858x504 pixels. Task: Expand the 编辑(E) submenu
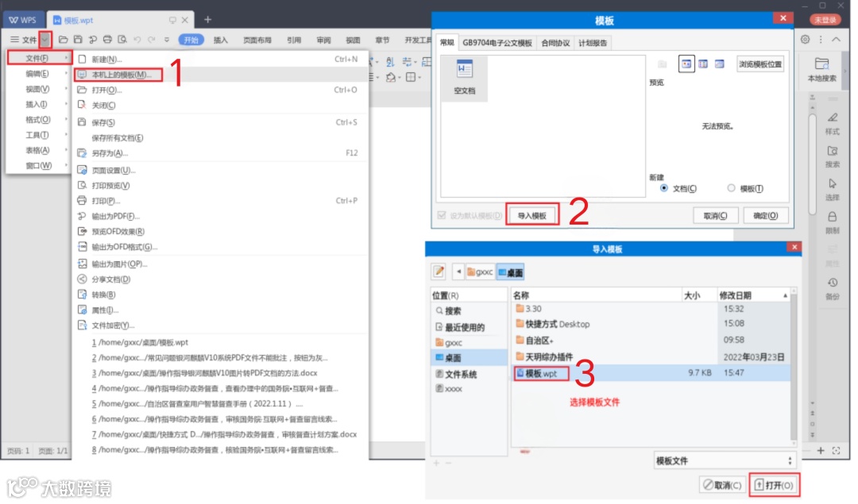pyautogui.click(x=39, y=73)
